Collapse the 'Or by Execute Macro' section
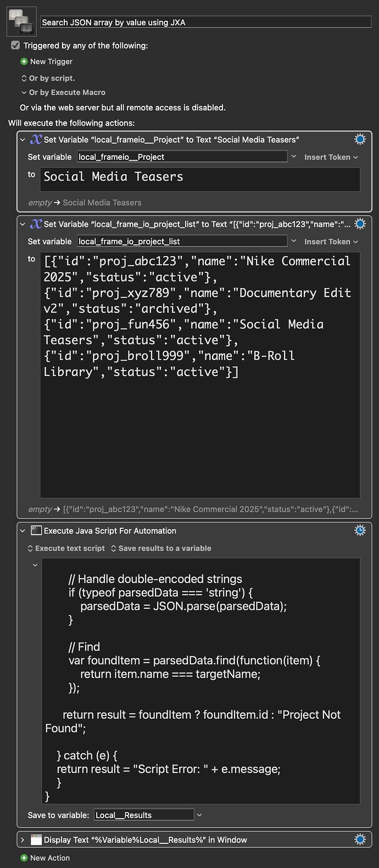The height and width of the screenshot is (868, 379). pos(24,92)
